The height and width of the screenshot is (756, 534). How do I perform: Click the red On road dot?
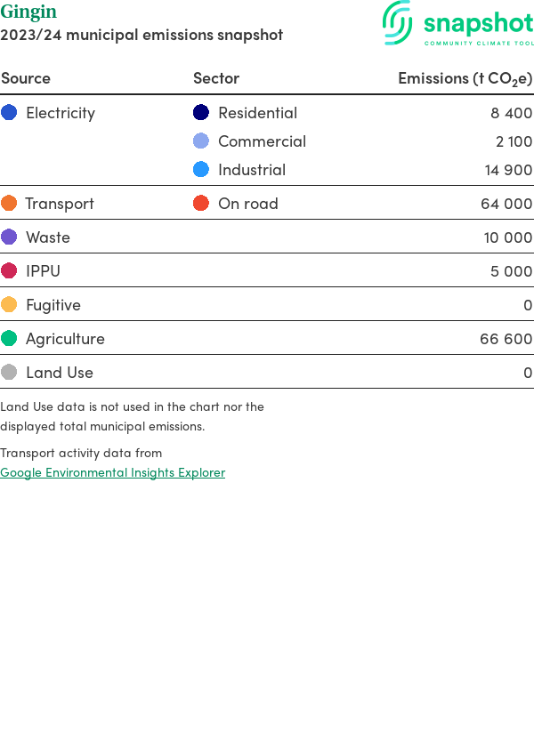click(201, 203)
